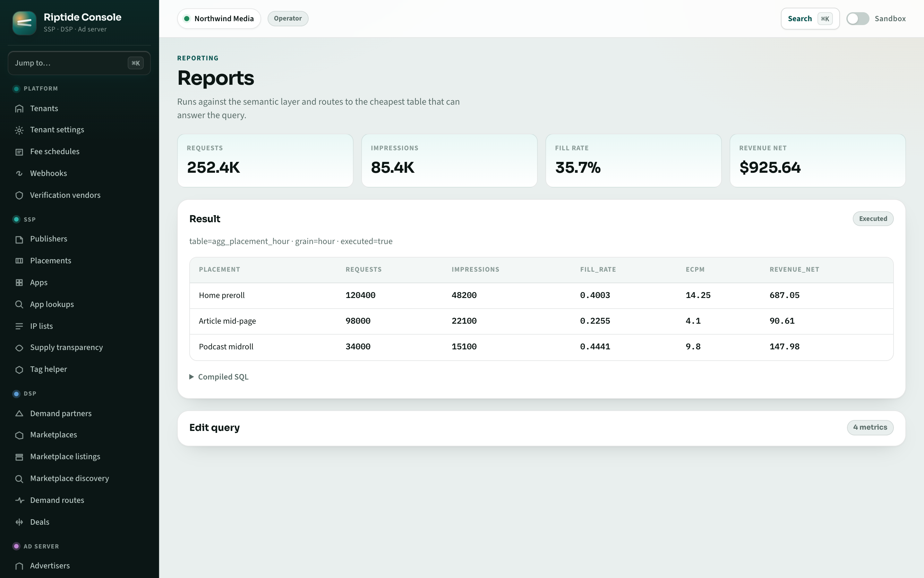The height and width of the screenshot is (578, 924).
Task: Click the PLACEMENT column header
Action: tap(219, 269)
